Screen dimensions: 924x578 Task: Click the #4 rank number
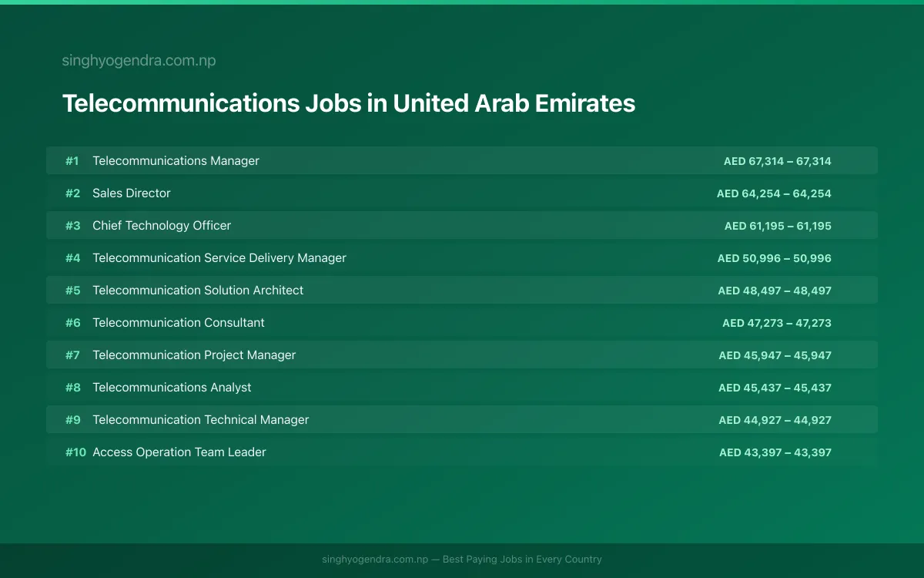(73, 258)
